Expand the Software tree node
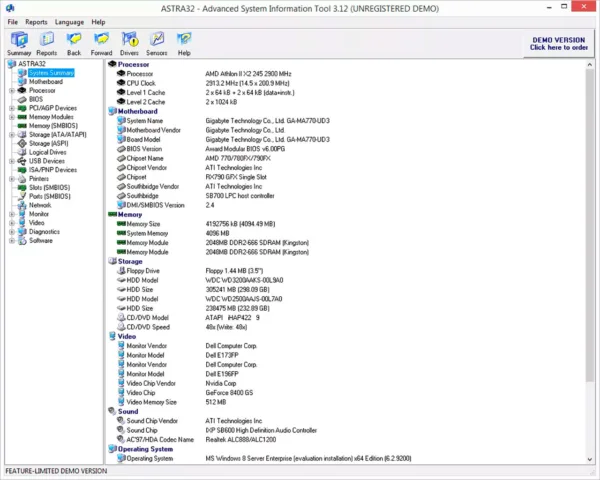 click(x=12, y=241)
